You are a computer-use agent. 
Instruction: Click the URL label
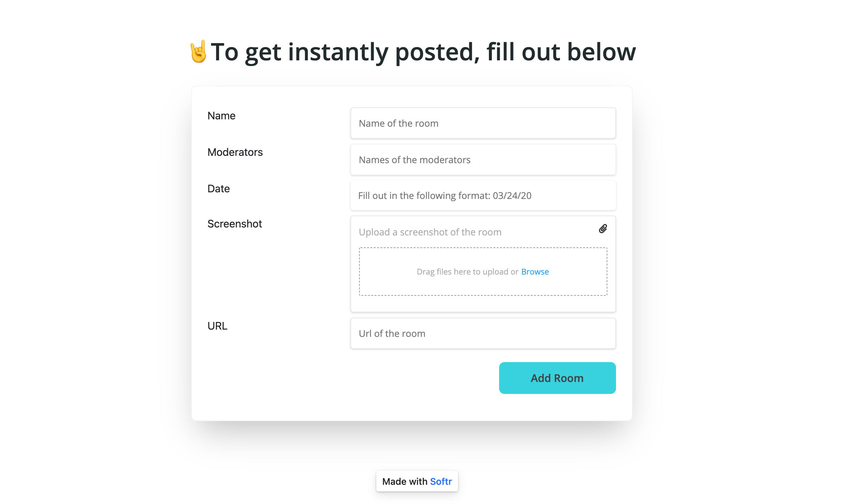click(x=217, y=326)
